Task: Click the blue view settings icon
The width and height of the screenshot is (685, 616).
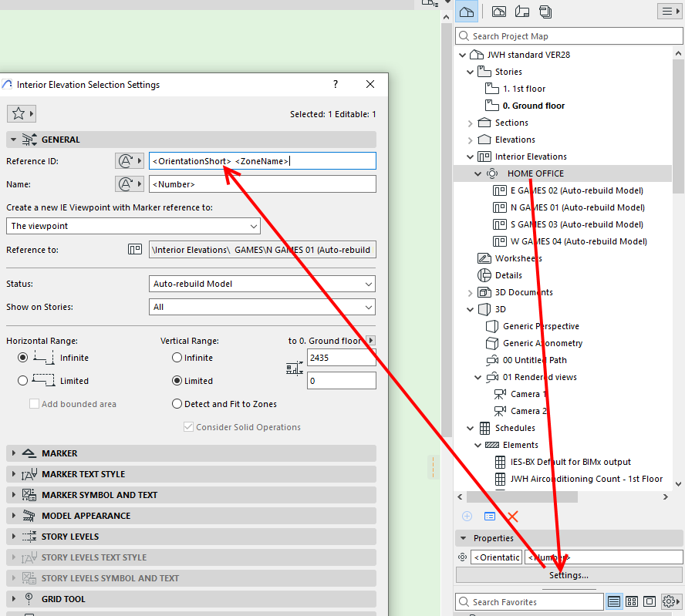Action: [x=490, y=517]
